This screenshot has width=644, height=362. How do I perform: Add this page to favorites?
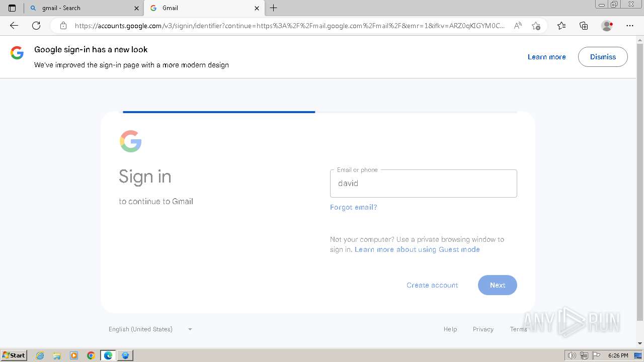point(536,26)
